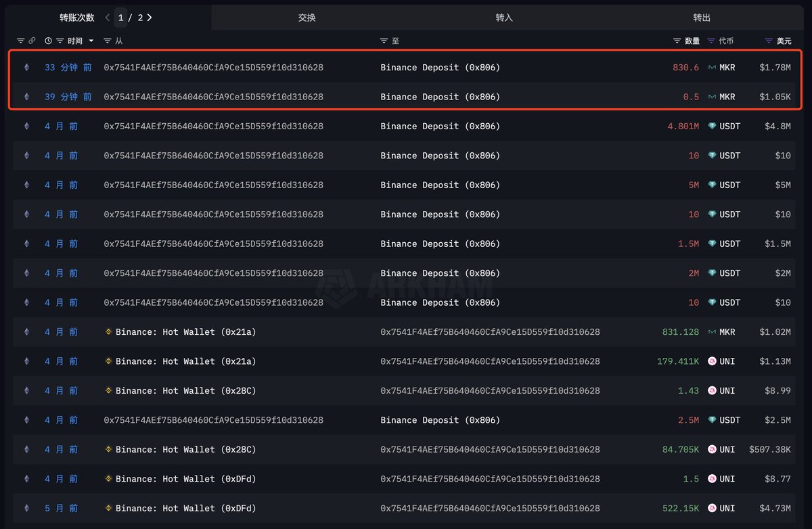Click UNI token icon in 84.705K row

tap(712, 449)
